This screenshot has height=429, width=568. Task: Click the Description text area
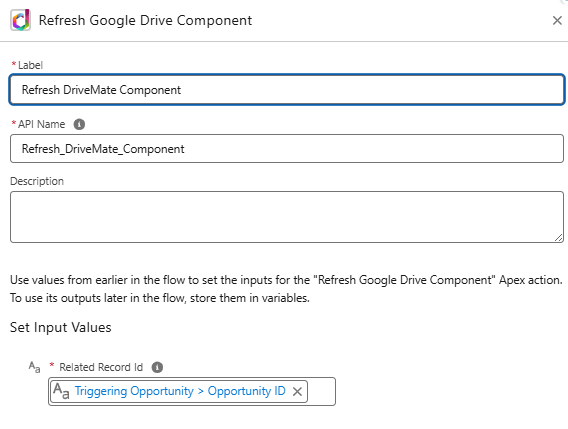pyautogui.click(x=287, y=217)
